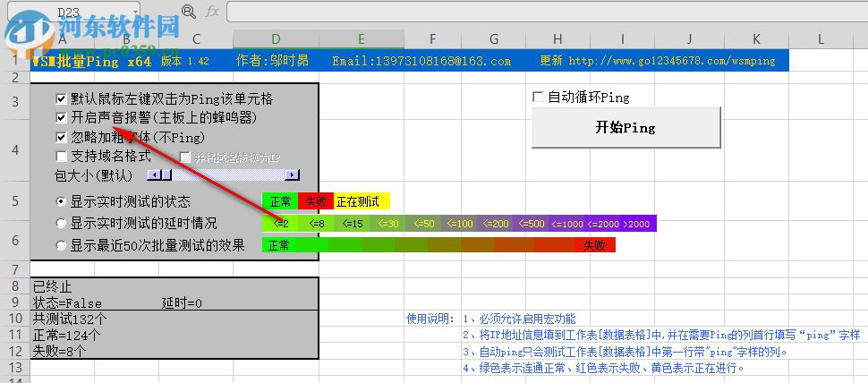Click the <=100 latency color swatch
Image resolution: width=868 pixels, height=383 pixels.
(x=459, y=224)
